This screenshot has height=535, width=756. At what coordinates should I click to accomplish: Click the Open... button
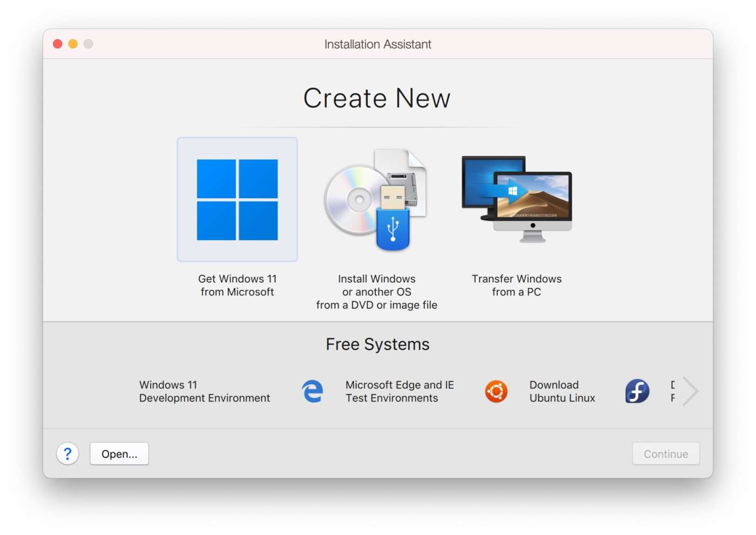click(119, 454)
